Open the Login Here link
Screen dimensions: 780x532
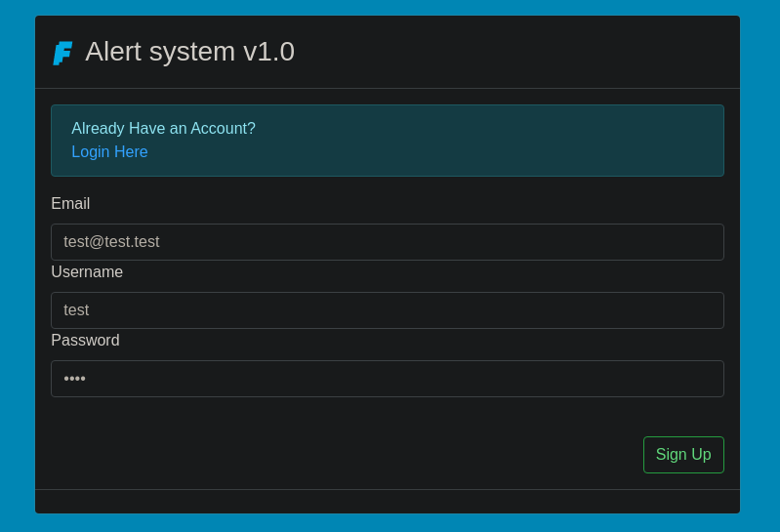pyautogui.click(x=109, y=151)
